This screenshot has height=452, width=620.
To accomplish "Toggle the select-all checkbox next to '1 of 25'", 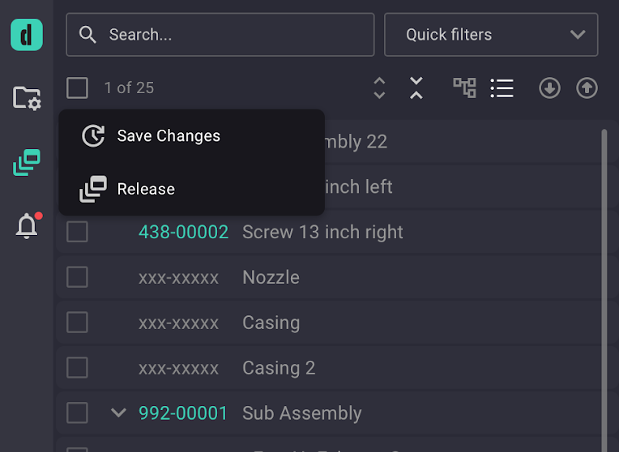I will point(77,88).
